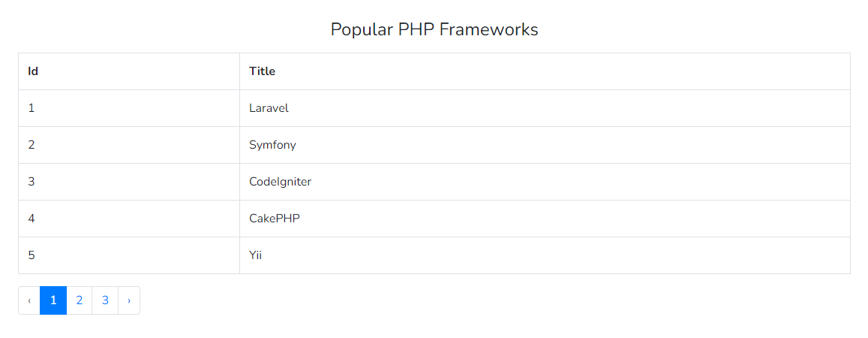Click empty area in Laravel row
868x338 pixels.
click(570, 108)
